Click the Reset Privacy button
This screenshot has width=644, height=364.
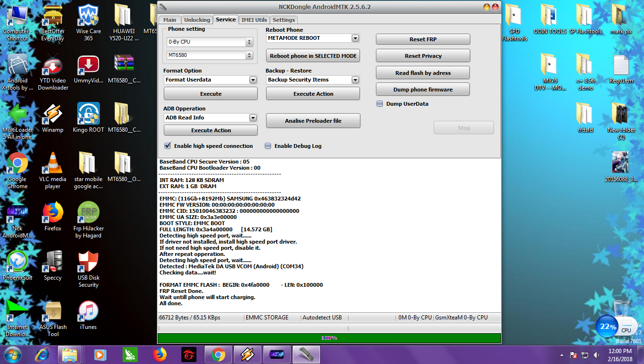click(x=423, y=55)
